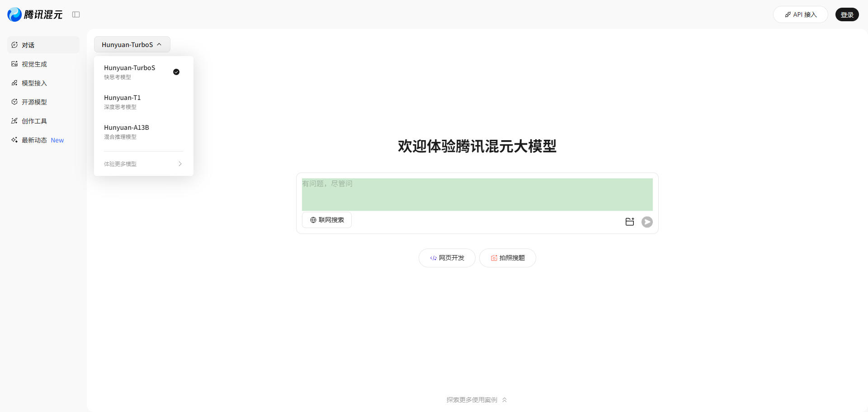Click the 混合推理模型 subtitle text
Screen dimensions: 868x412
120,137
